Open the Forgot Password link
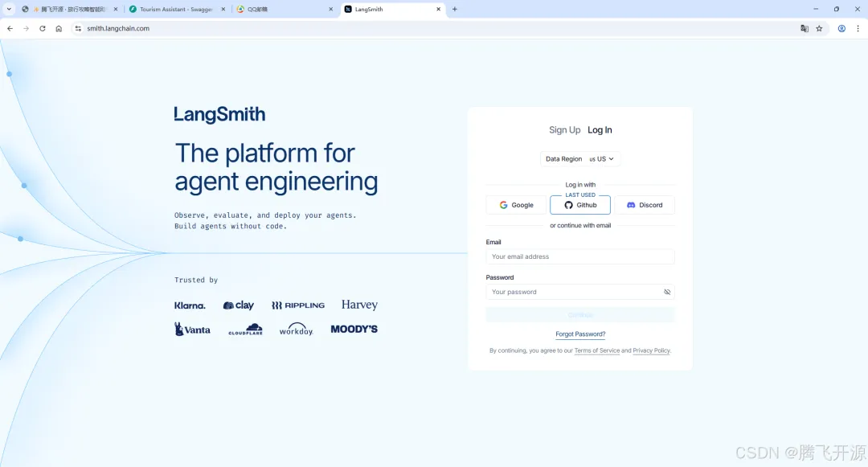 580,334
